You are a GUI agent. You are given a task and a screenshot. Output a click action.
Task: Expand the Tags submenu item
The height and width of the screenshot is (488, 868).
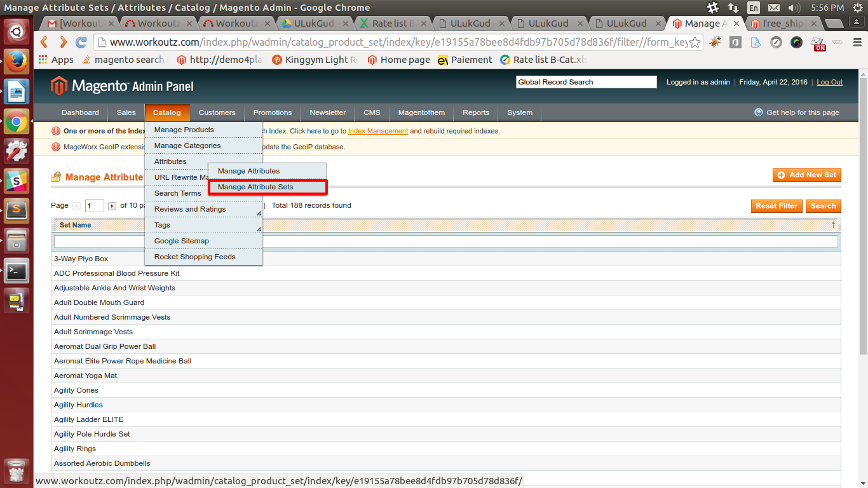click(203, 225)
